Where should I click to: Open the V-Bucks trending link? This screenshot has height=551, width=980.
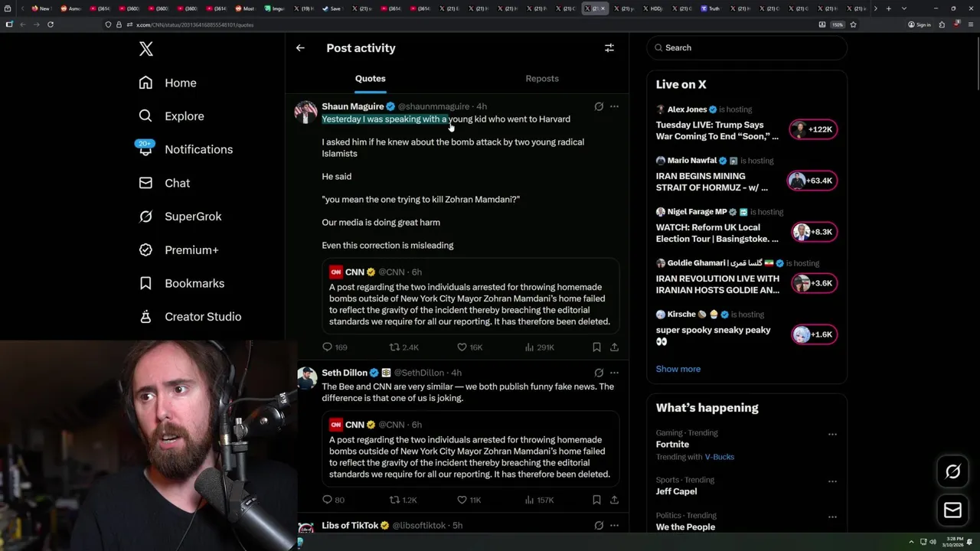pyautogui.click(x=719, y=457)
